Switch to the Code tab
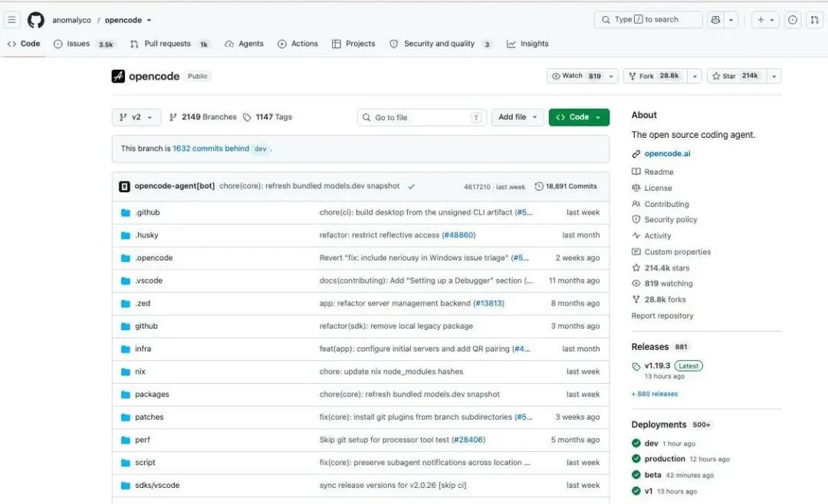Image resolution: width=828 pixels, height=504 pixels. (24, 44)
